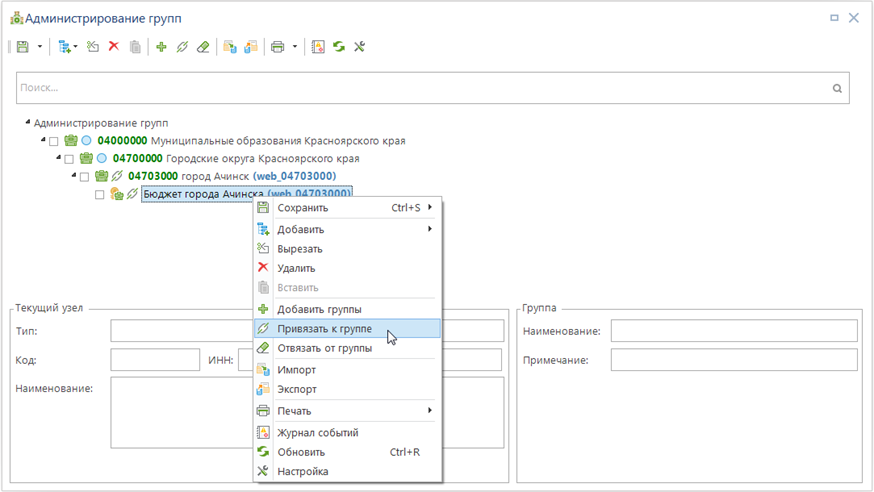Choose Настройка in the context menu
This screenshot has width=874, height=492.
click(x=347, y=472)
